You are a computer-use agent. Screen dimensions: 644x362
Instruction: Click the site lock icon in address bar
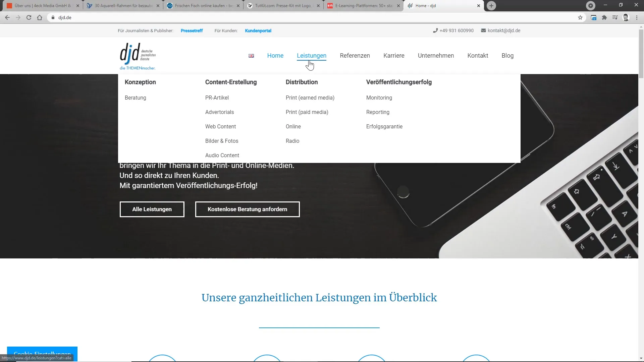pyautogui.click(x=53, y=17)
